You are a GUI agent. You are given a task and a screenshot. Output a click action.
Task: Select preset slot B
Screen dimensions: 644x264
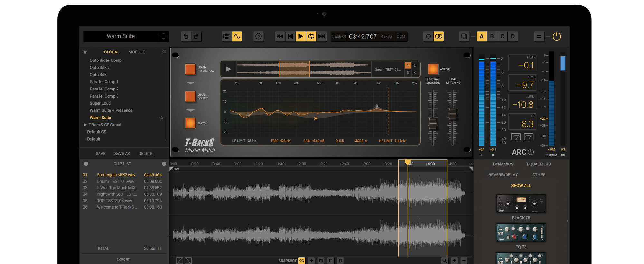click(x=492, y=36)
